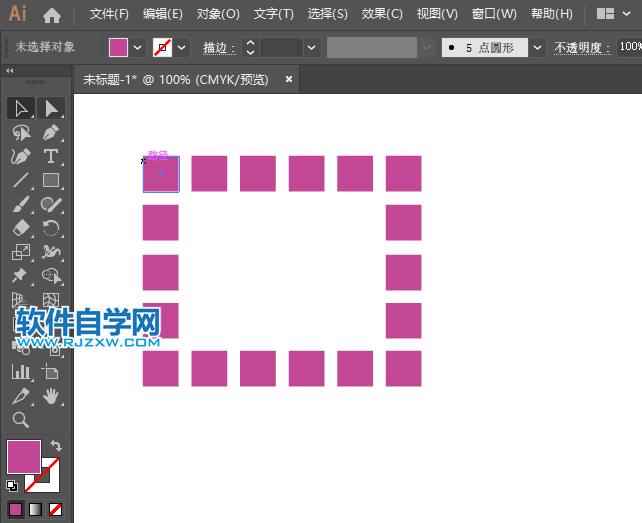The width and height of the screenshot is (642, 523).
Task: Select the Direct Selection tool
Action: pyautogui.click(x=51, y=108)
